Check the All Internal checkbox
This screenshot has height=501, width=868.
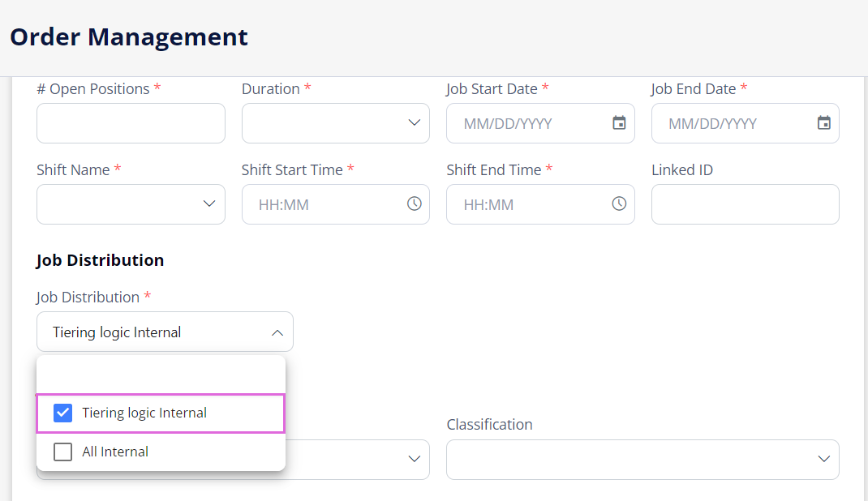pyautogui.click(x=62, y=452)
